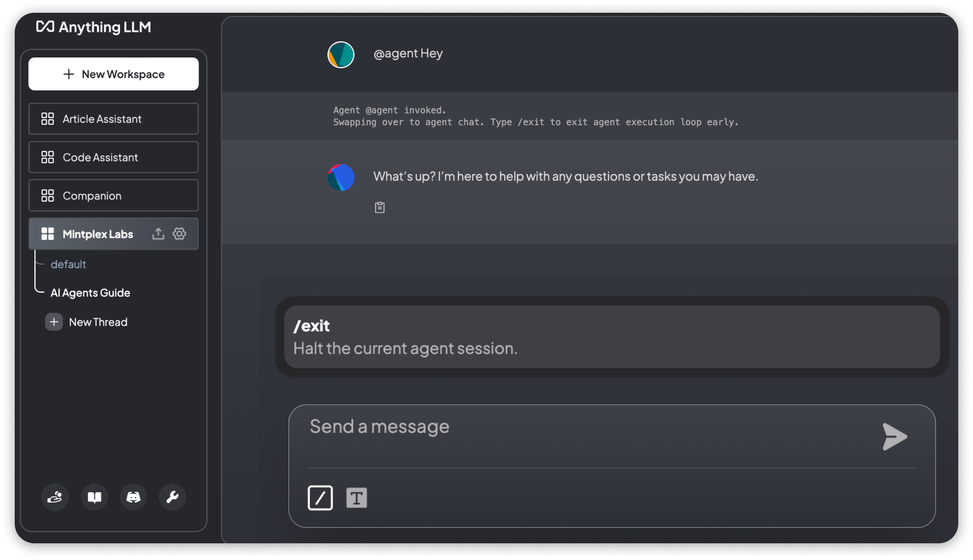Open Companion workspace
Image resolution: width=973 pixels, height=560 pixels.
114,195
